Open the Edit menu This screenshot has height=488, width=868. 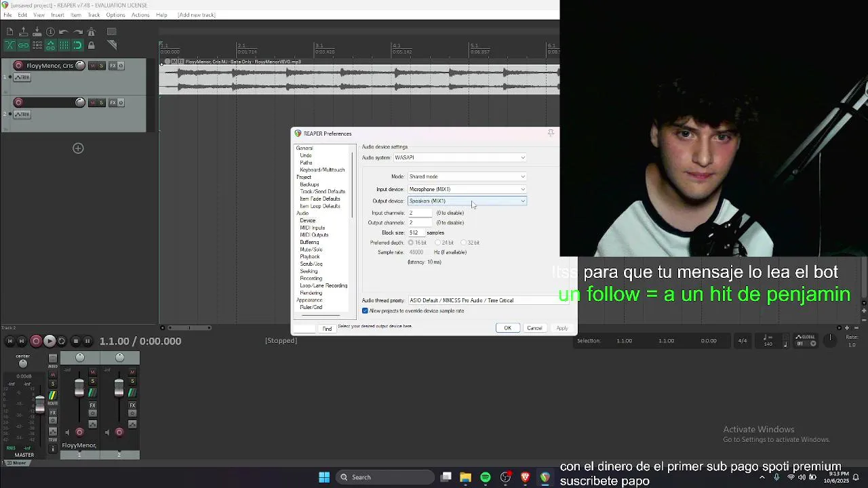pyautogui.click(x=22, y=15)
